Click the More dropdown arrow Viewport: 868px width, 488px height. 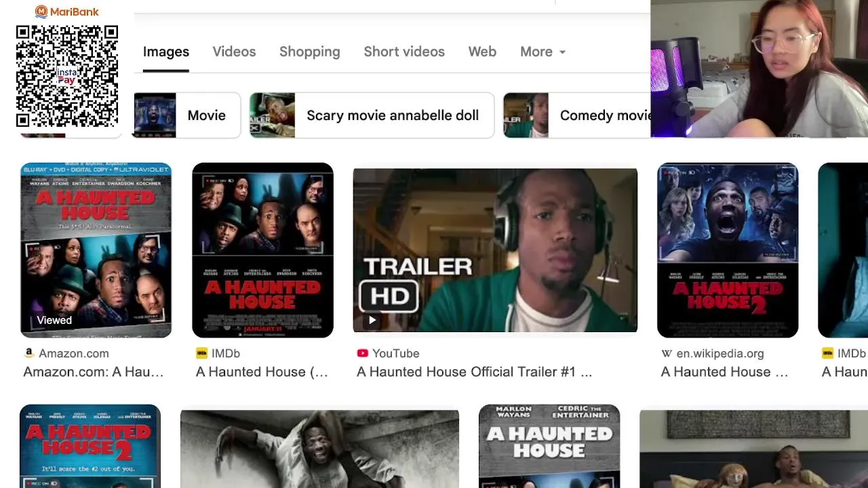[x=562, y=52]
